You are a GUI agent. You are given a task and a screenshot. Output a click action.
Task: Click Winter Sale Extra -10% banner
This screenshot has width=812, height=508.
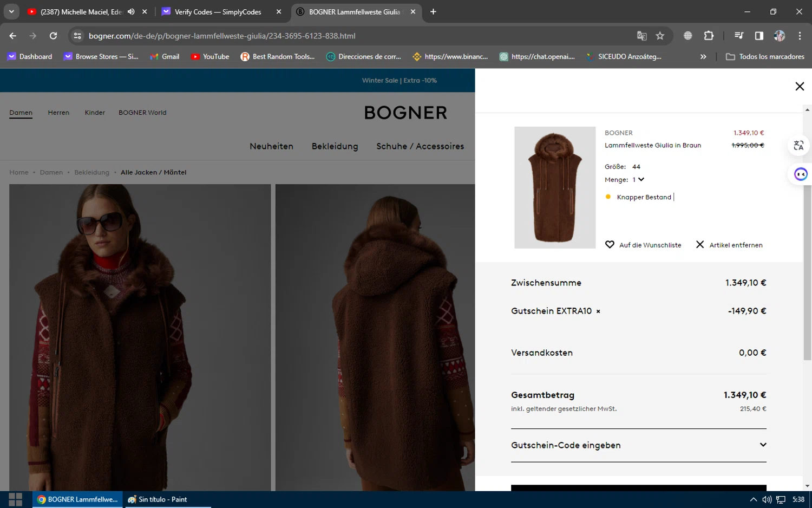pyautogui.click(x=400, y=80)
